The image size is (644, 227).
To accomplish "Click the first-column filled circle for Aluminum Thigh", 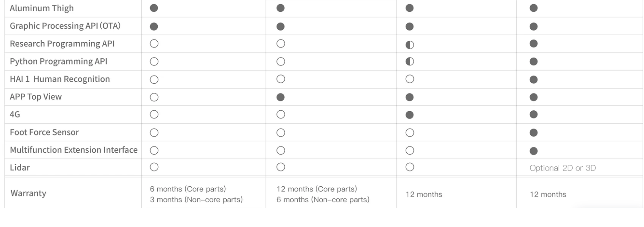I will pos(154,8).
